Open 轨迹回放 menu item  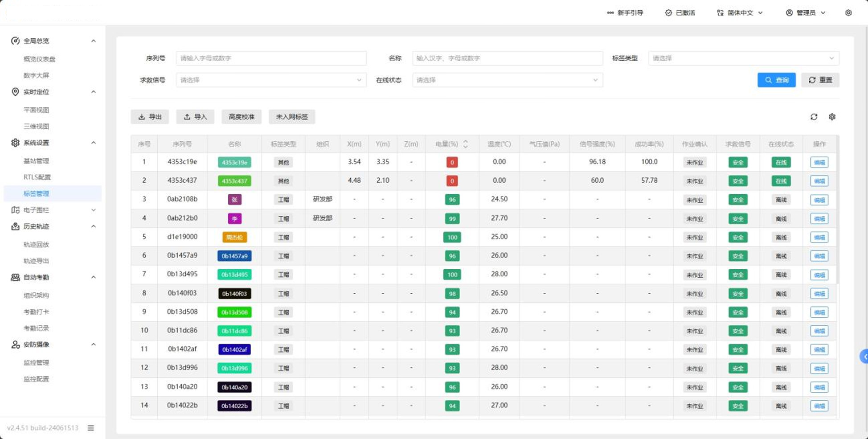coord(36,244)
